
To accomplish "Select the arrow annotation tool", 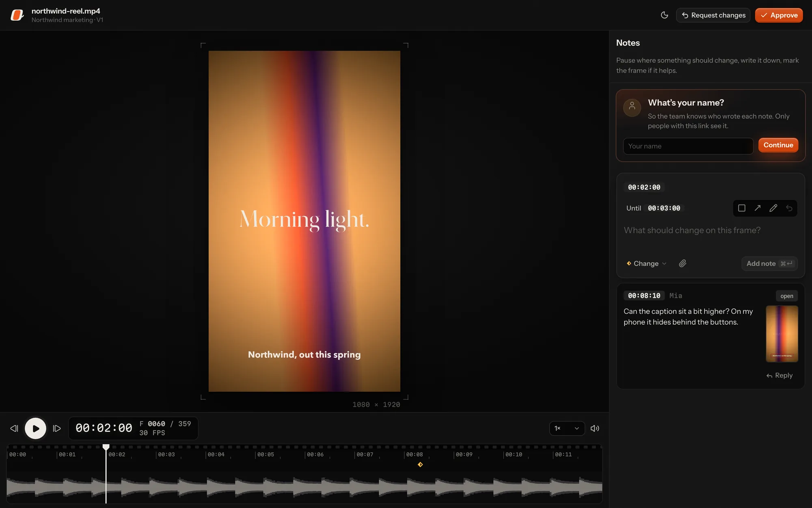I will (x=758, y=208).
